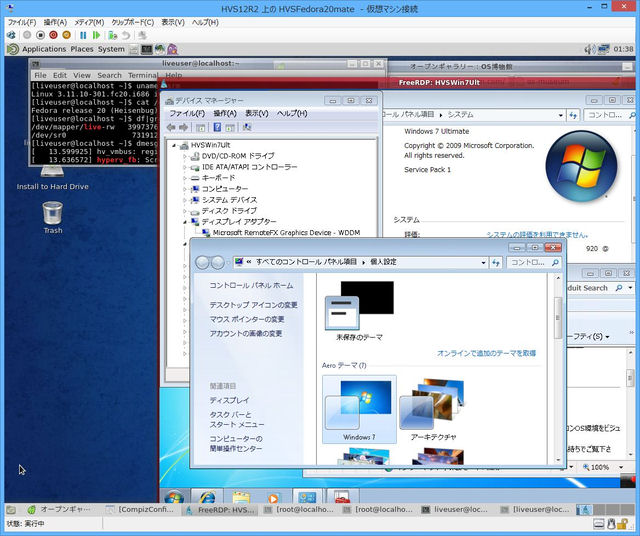This screenshot has width=640, height=536.
Task: Click the Windows 7 Start orb
Action: [174, 498]
